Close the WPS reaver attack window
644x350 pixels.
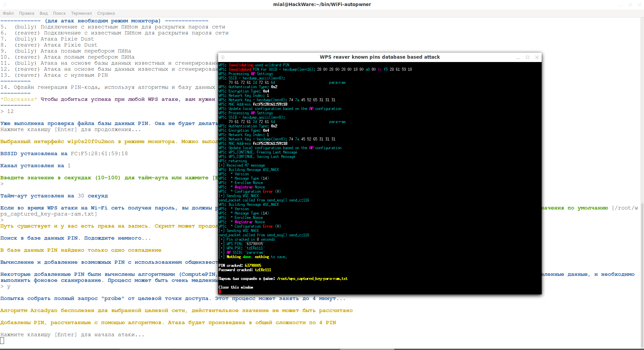point(537,57)
